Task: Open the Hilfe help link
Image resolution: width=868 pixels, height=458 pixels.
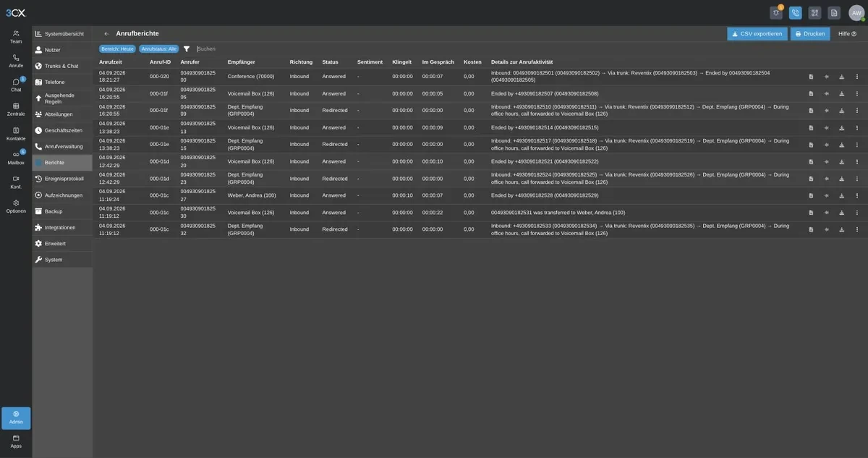Action: (x=847, y=34)
